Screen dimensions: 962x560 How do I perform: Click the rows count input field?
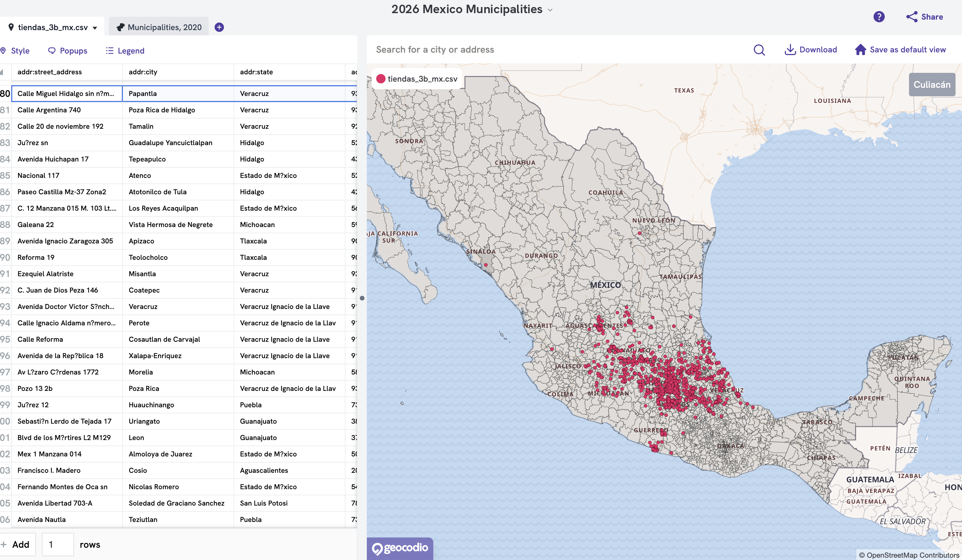point(58,544)
